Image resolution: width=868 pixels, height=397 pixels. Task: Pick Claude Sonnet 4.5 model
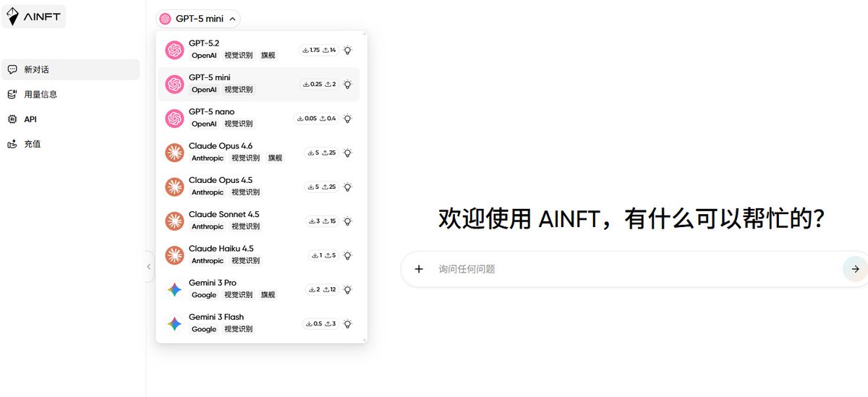(x=259, y=221)
